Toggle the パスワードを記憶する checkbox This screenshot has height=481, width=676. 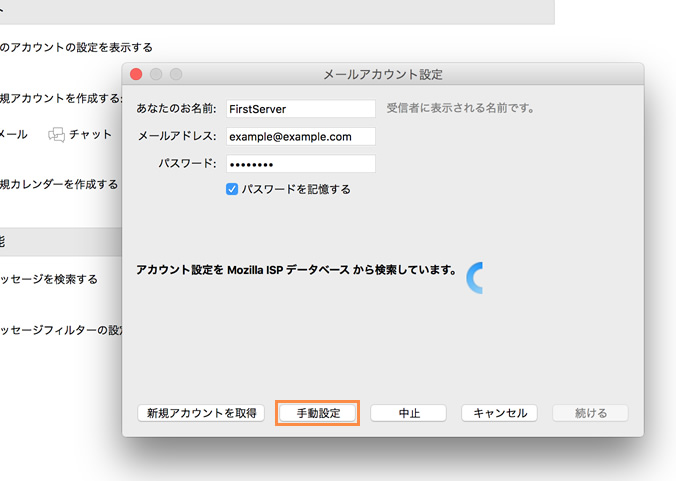pyautogui.click(x=232, y=189)
